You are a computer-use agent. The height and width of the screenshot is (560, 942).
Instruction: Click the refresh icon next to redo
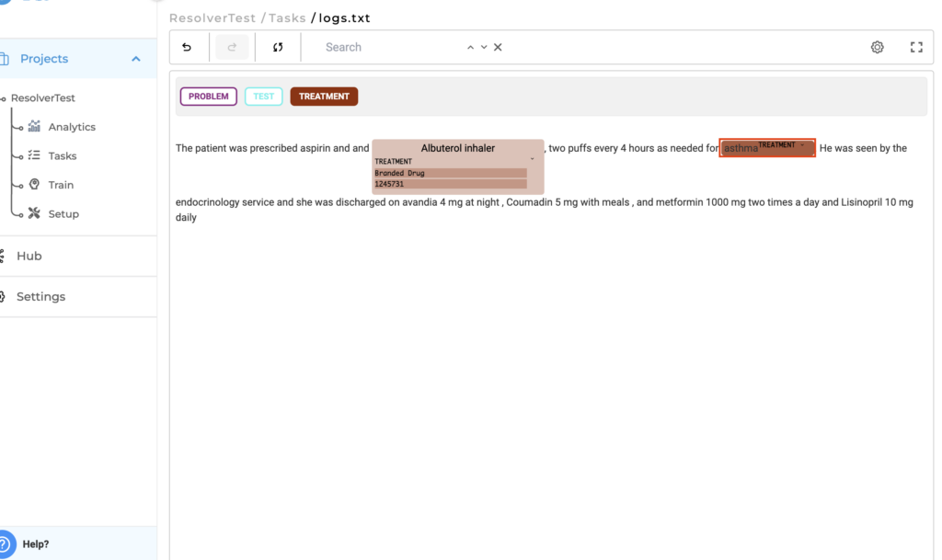(277, 47)
